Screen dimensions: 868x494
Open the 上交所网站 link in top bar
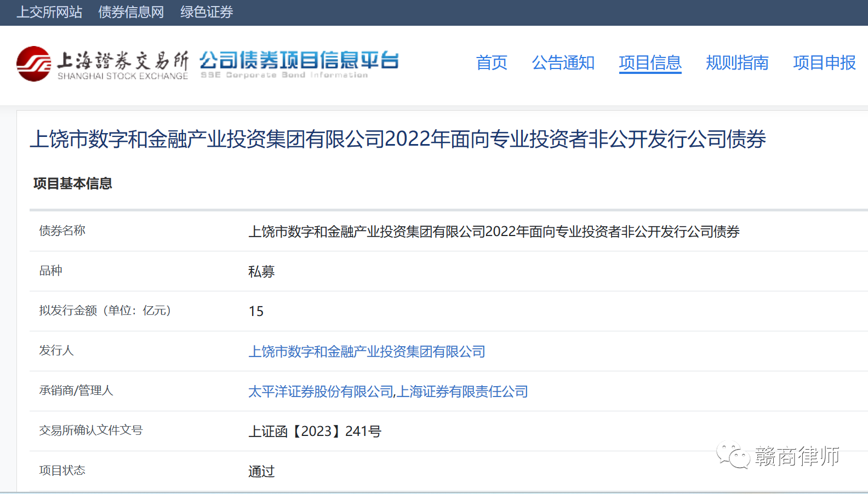49,12
